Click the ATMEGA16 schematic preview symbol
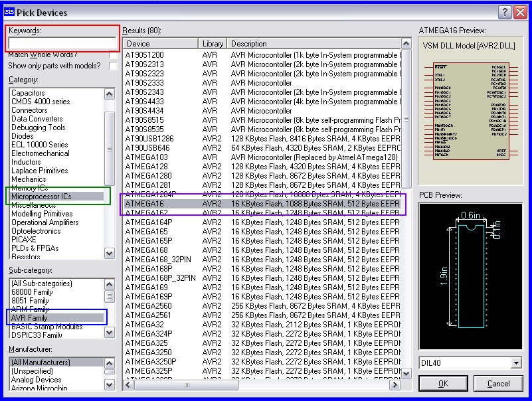Image resolution: width=532 pixels, height=401 pixels. [471, 111]
